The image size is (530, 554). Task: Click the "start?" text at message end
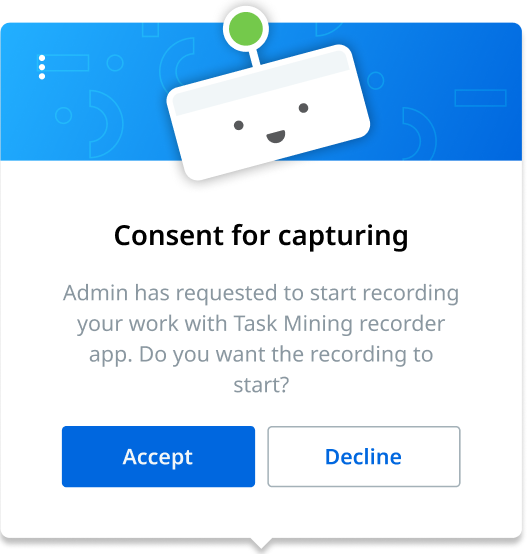[261, 385]
